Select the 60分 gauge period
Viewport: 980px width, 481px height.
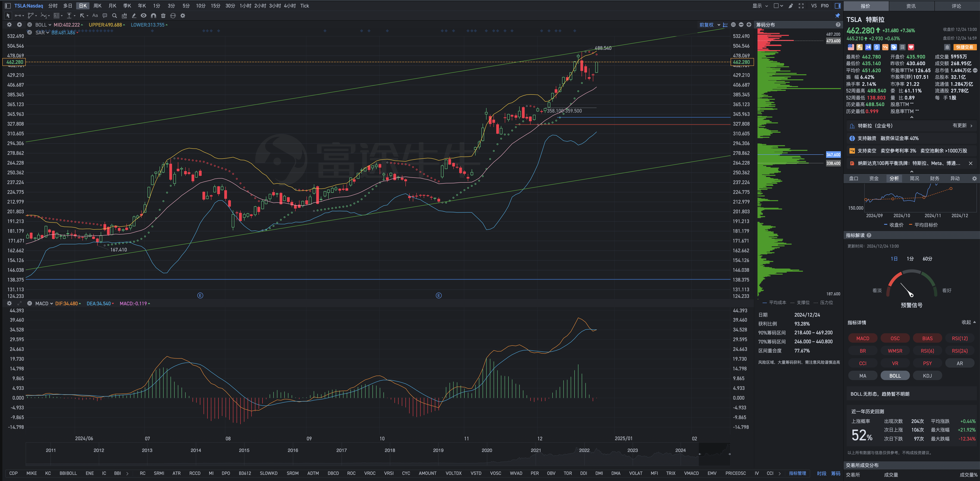(x=927, y=259)
